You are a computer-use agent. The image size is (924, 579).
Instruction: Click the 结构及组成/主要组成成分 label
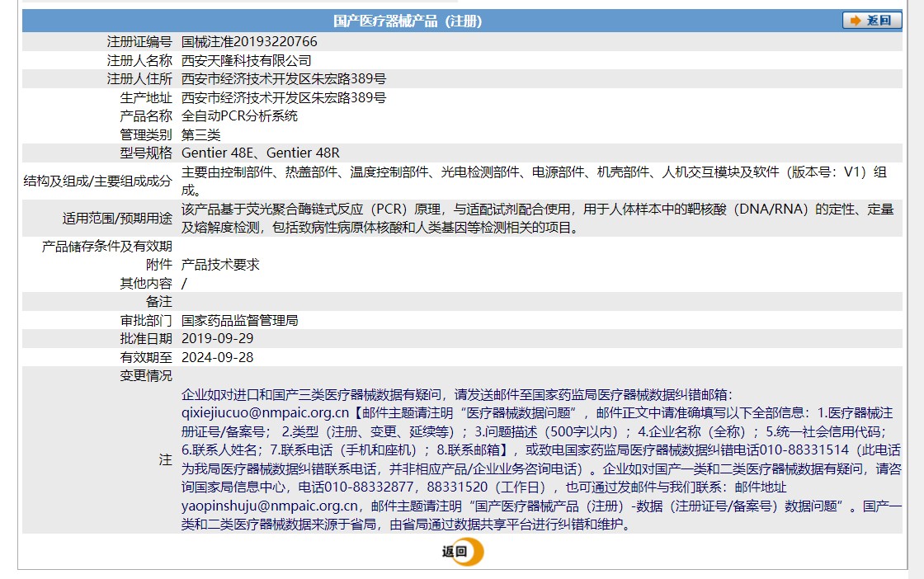coord(98,181)
